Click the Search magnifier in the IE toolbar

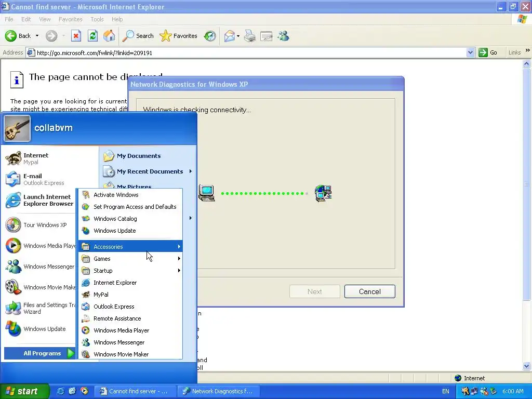point(128,36)
